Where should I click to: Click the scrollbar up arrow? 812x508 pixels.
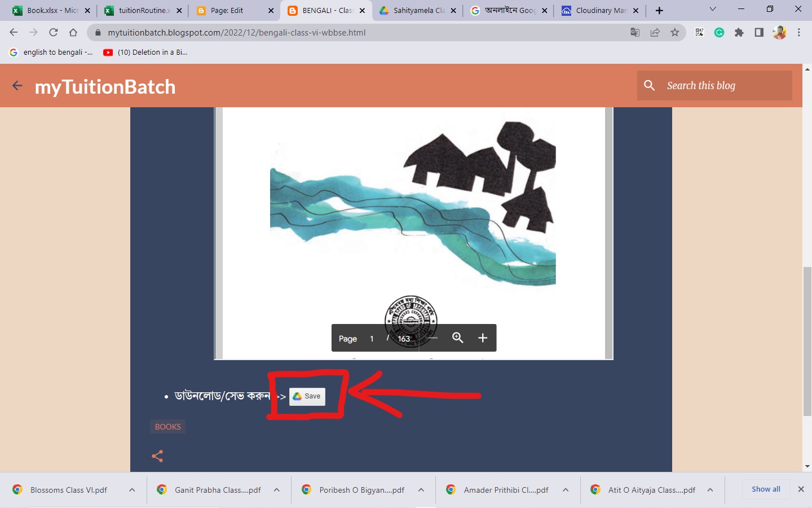coord(807,69)
